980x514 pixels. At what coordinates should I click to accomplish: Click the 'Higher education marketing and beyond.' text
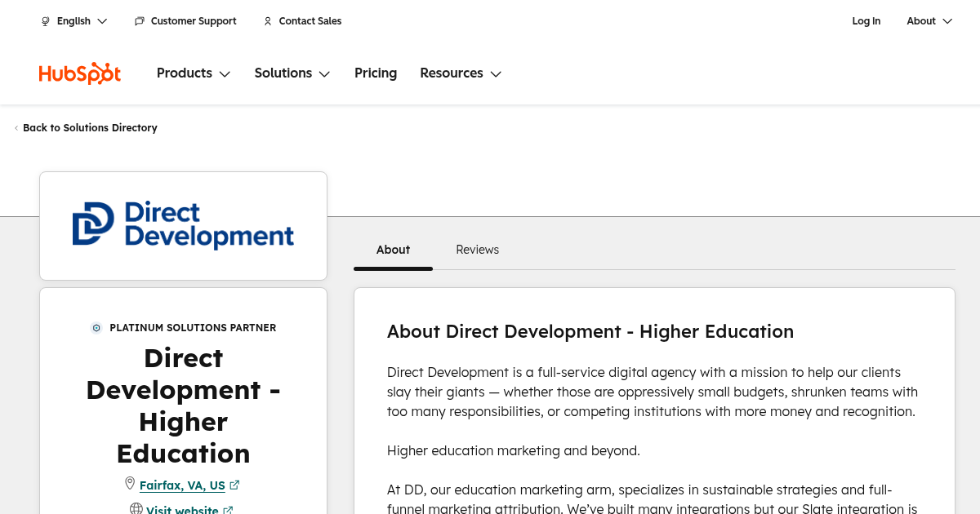pyautogui.click(x=514, y=450)
